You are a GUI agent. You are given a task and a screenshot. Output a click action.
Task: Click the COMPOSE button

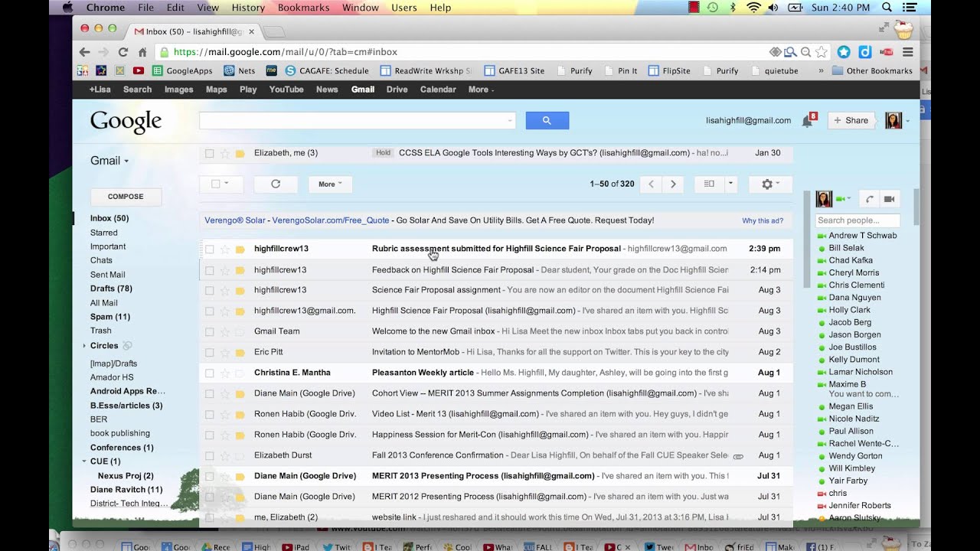(126, 197)
